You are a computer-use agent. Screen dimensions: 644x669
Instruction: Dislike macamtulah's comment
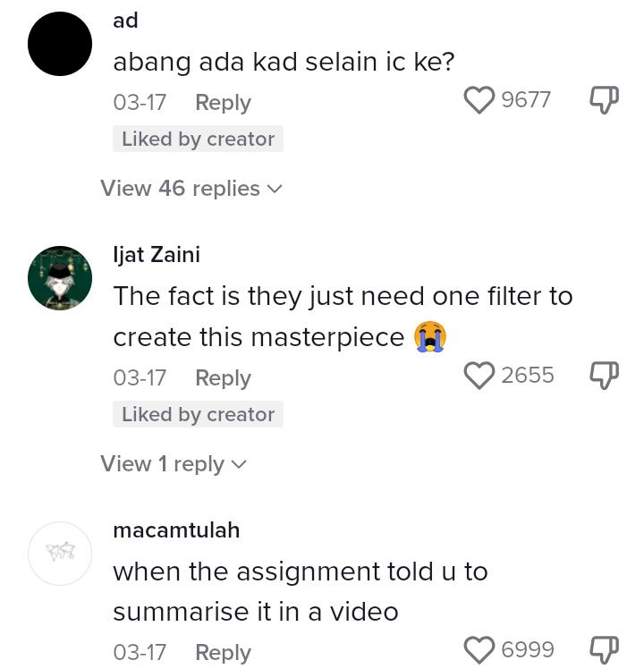[605, 650]
